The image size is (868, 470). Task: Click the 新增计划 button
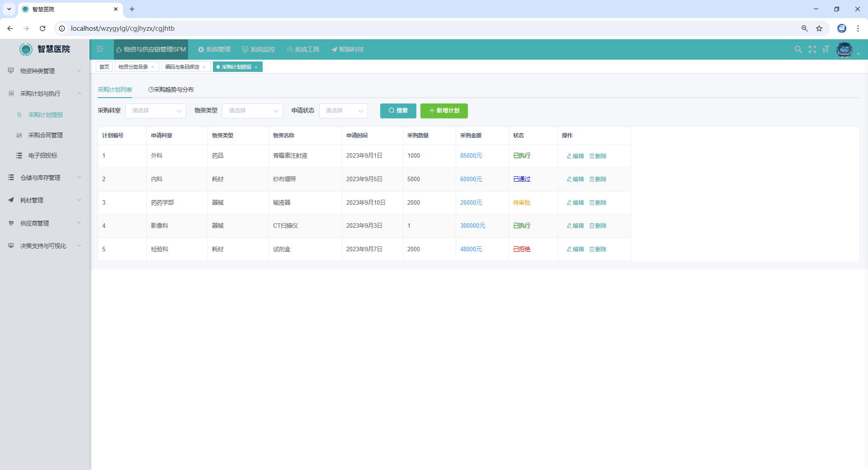pos(443,111)
